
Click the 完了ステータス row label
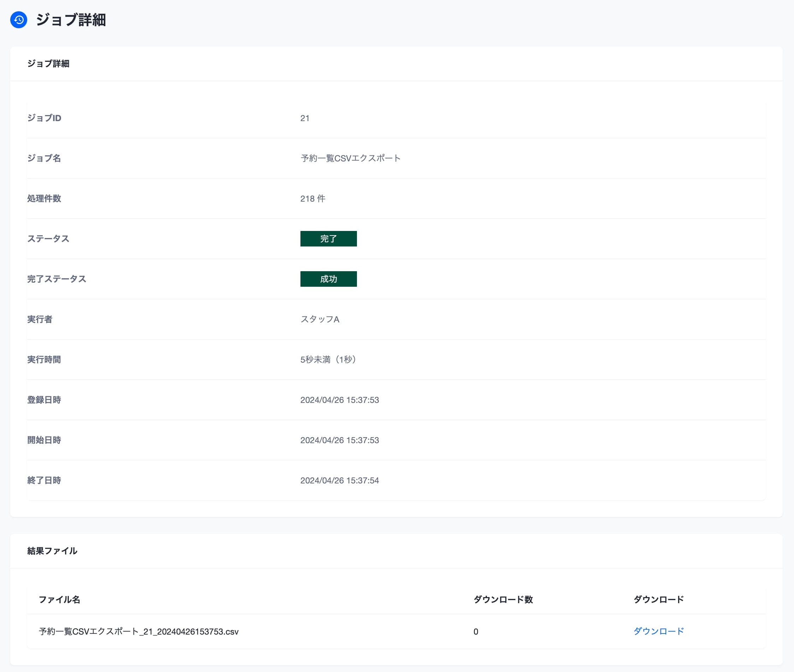pos(56,279)
